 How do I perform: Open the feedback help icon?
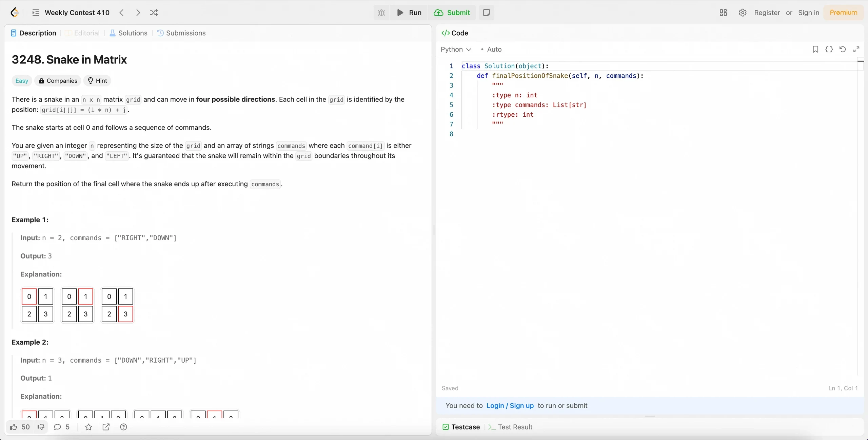coord(123,427)
